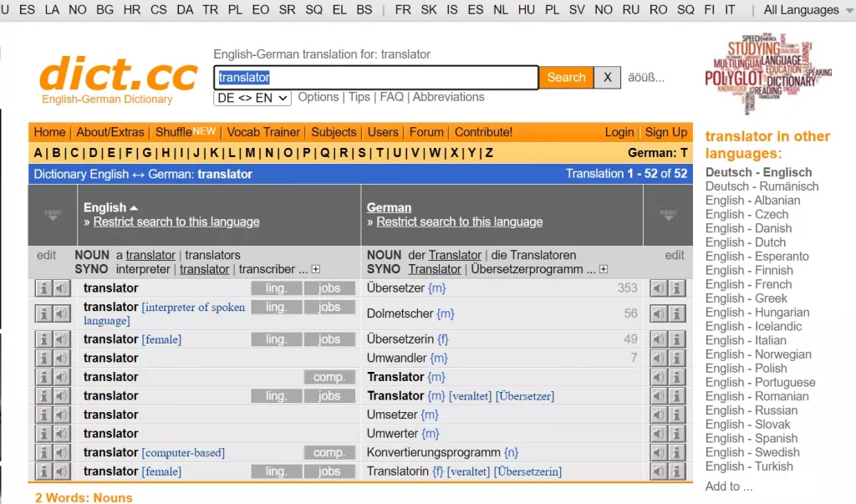Play German audio for Konvertierungsprogramm {n}
The image size is (856, 504).
click(659, 452)
